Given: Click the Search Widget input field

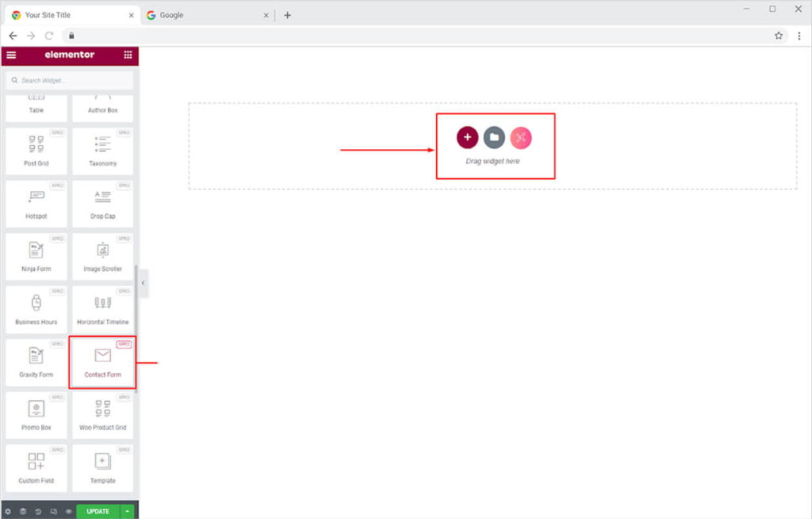Looking at the screenshot, I should [x=70, y=81].
